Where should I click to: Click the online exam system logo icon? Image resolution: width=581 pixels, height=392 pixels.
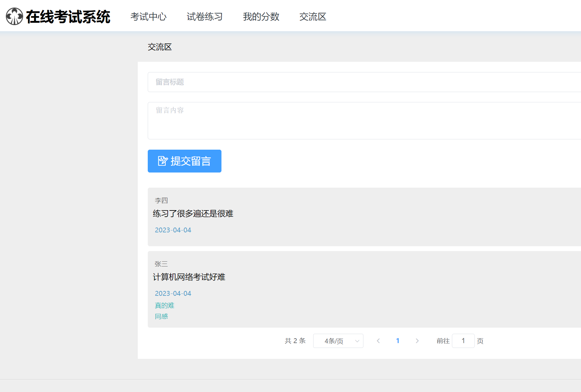coord(14,16)
